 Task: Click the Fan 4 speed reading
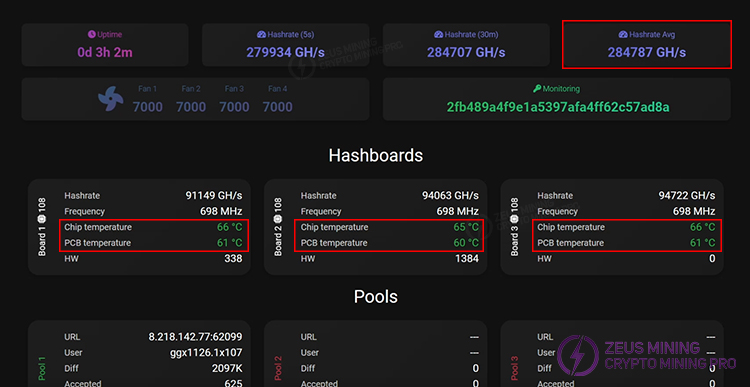277,107
